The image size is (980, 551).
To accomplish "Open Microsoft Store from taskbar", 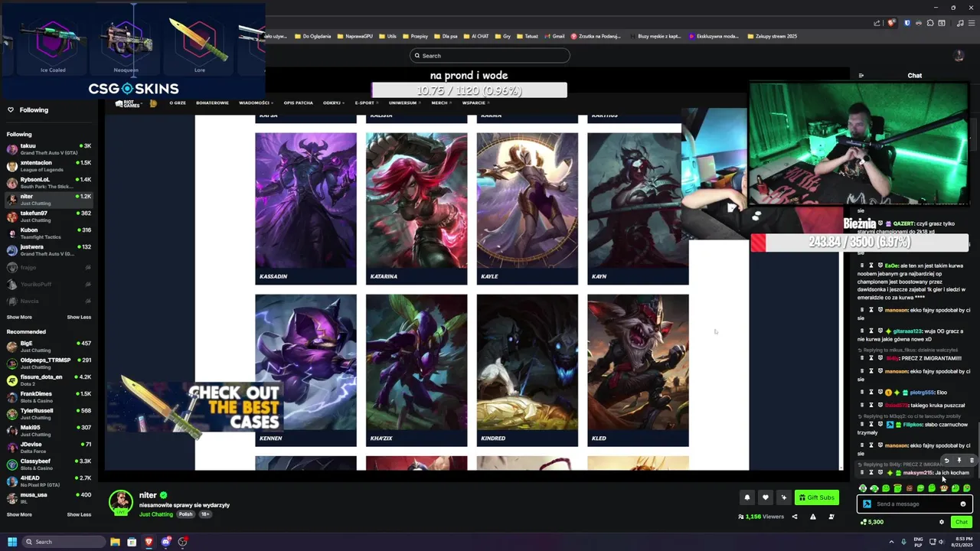I will pos(132,542).
